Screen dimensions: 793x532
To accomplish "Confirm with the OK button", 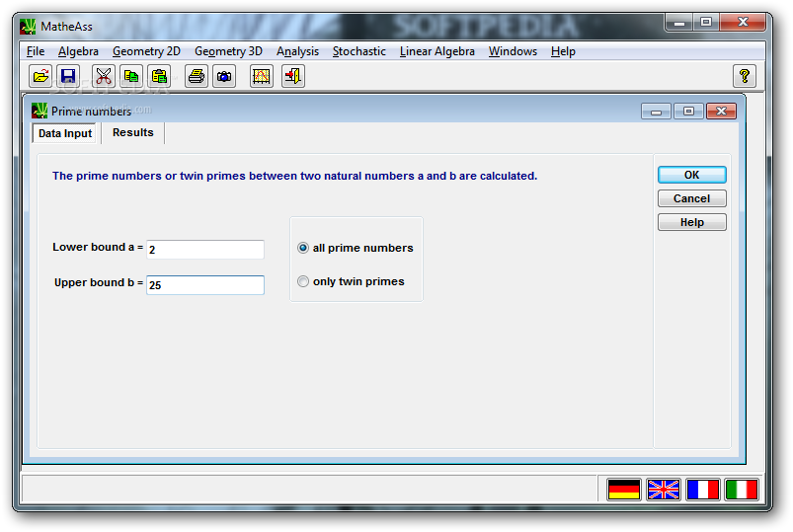I will tap(692, 175).
